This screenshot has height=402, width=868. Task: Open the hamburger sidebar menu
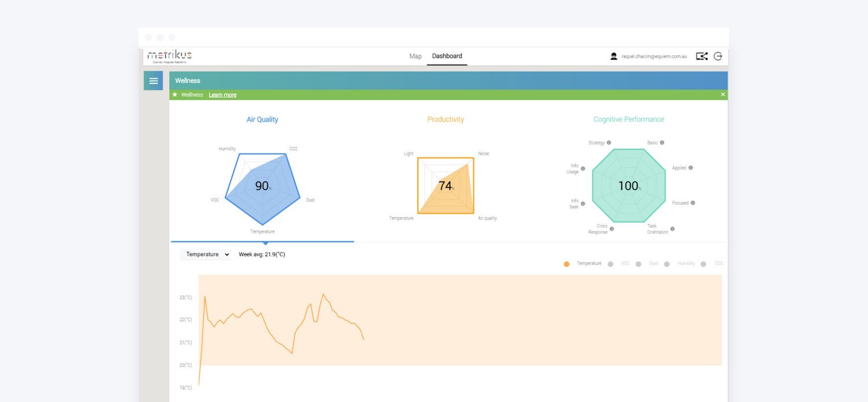pyautogui.click(x=153, y=81)
